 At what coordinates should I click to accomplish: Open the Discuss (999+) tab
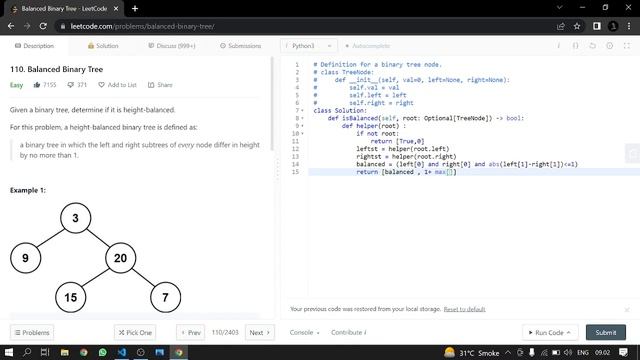coord(172,46)
